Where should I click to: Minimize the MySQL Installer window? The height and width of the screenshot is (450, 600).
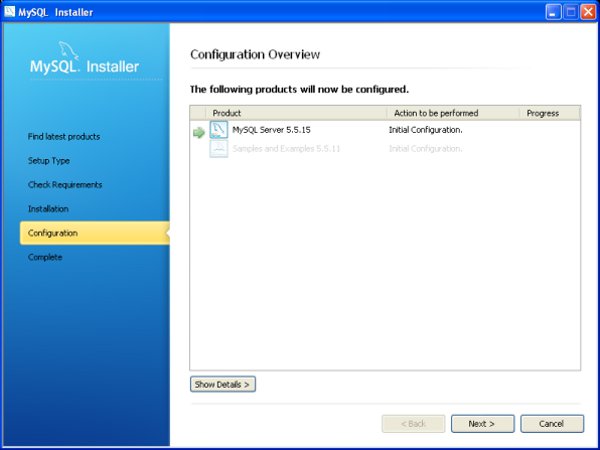pyautogui.click(x=553, y=12)
